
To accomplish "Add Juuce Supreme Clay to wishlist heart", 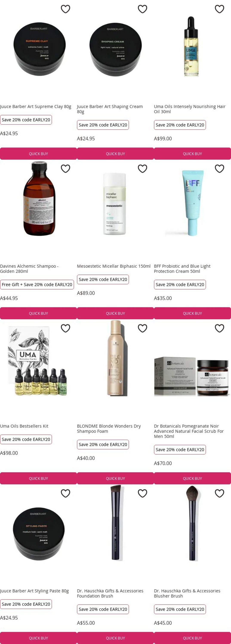I will pos(65,9).
